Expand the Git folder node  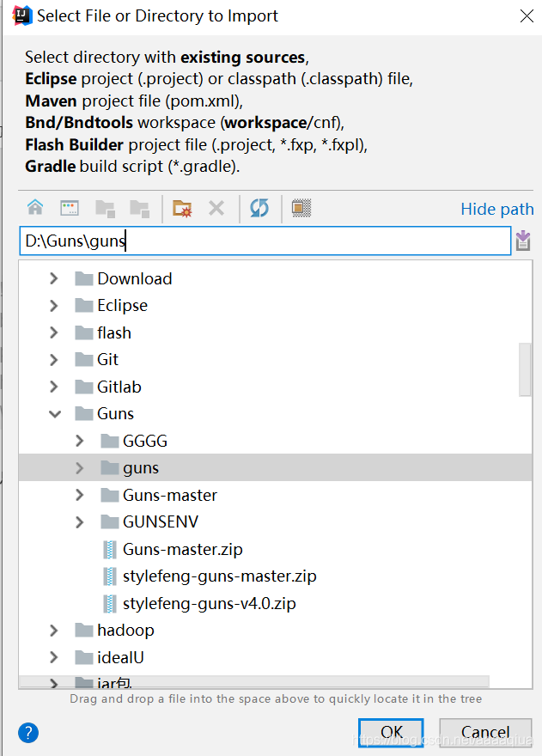[54, 360]
